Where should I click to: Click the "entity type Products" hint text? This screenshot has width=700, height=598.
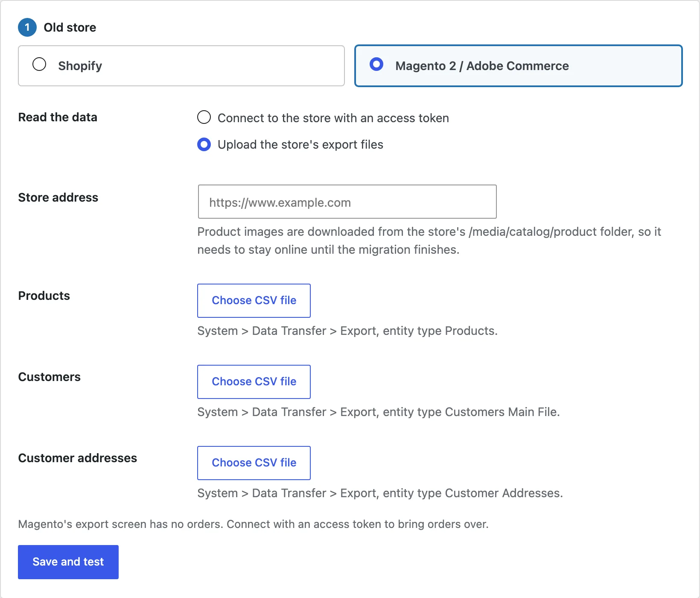tap(347, 331)
